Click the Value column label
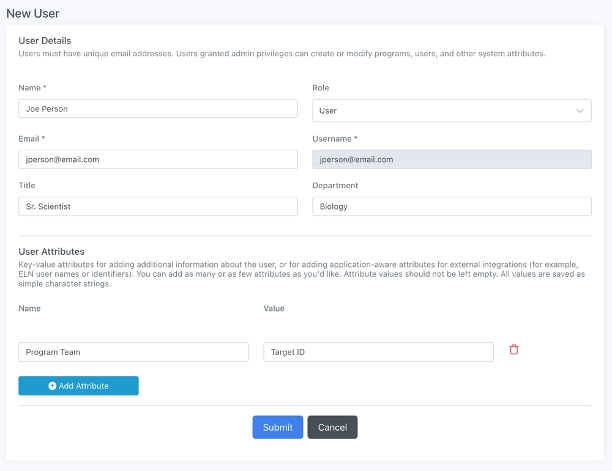This screenshot has height=471, width=612. click(x=274, y=310)
